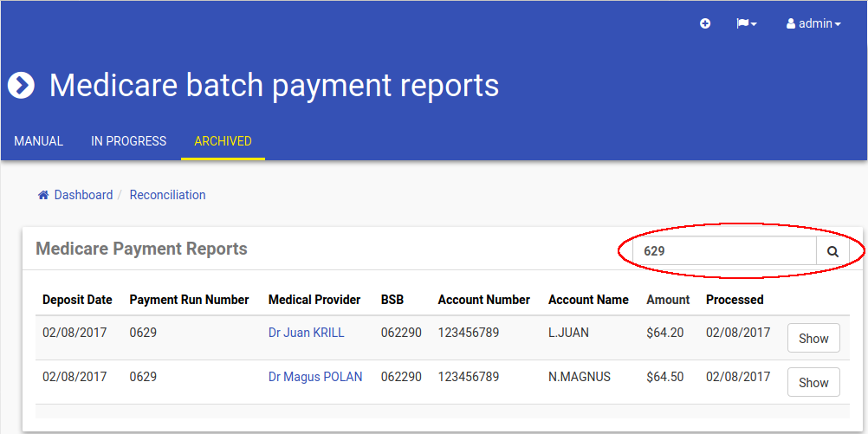Open Dr Juan KRILL provider link
Viewport: 868px width, 434px height.
click(x=306, y=333)
